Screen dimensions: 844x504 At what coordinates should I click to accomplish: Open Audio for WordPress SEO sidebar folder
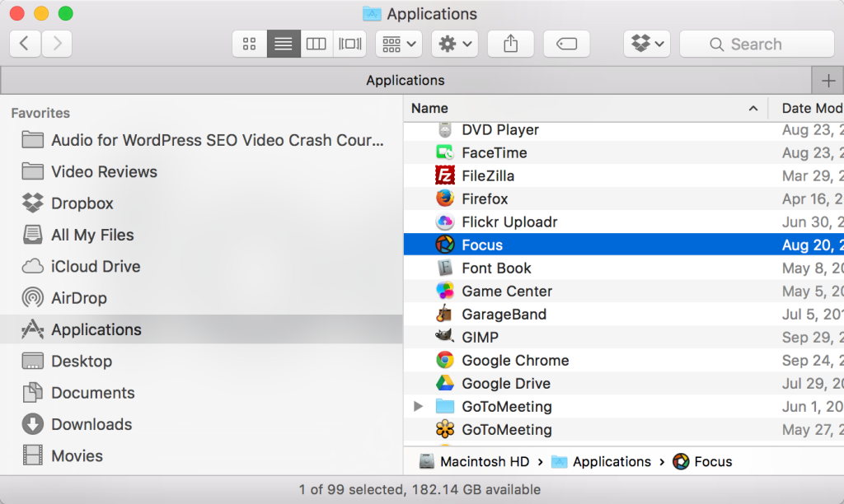[203, 140]
